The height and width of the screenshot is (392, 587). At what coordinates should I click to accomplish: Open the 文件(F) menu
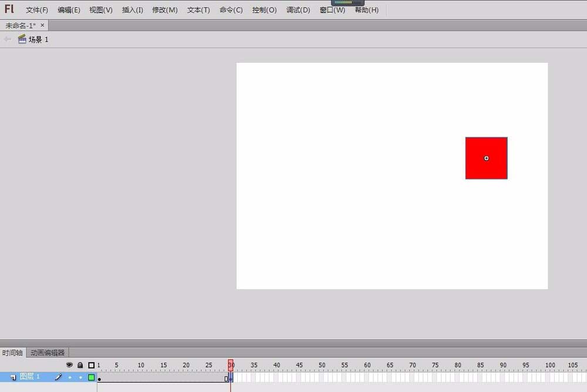[36, 10]
